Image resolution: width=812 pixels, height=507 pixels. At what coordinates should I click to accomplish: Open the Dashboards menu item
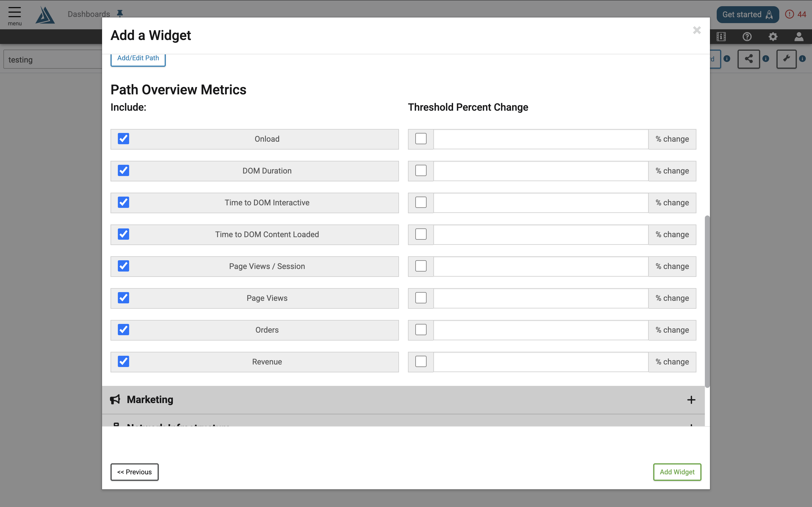click(89, 14)
